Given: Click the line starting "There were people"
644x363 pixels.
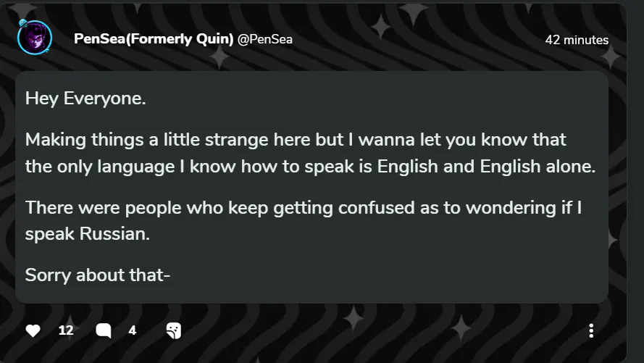Looking at the screenshot, I should 304,207.
